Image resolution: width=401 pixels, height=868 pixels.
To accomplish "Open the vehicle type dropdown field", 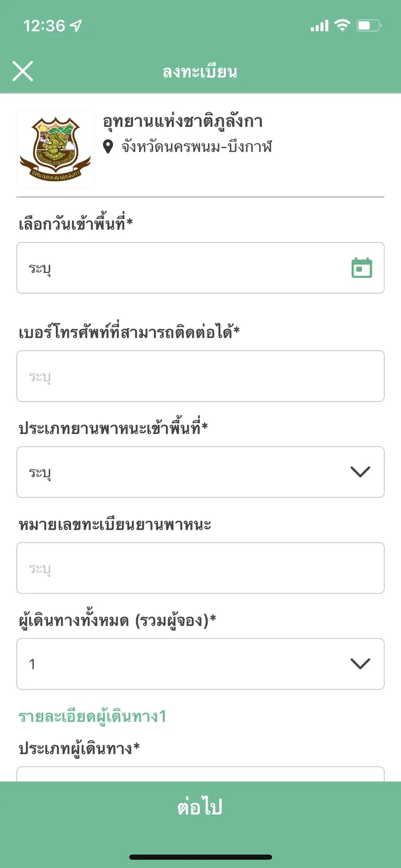I will tap(184, 472).
